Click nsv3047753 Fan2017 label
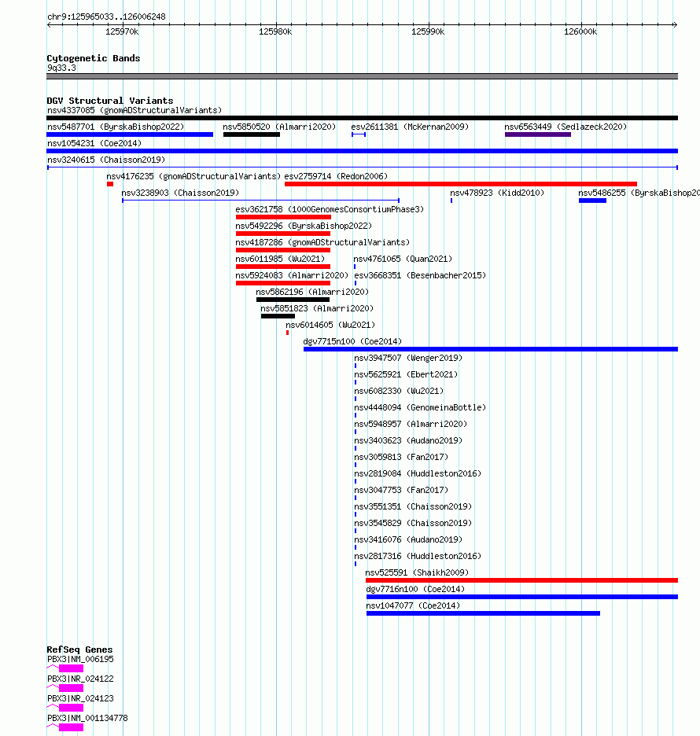This screenshot has width=700, height=736. click(401, 490)
